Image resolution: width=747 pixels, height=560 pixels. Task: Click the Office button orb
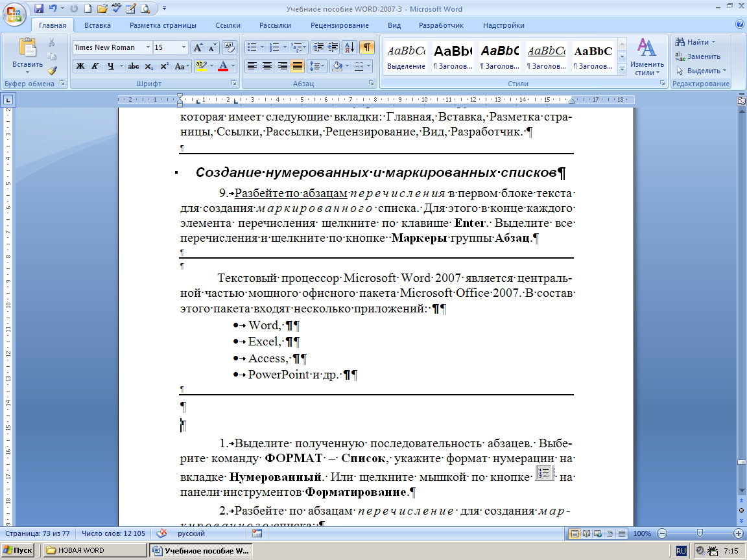[x=14, y=14]
